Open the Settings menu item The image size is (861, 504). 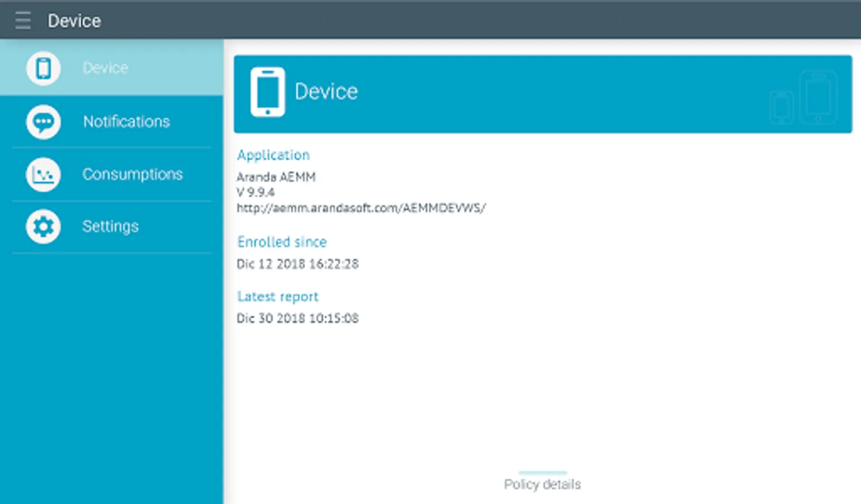pos(112,226)
